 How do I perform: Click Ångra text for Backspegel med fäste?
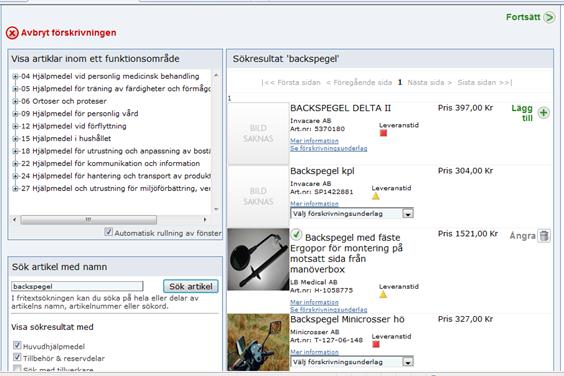(x=523, y=236)
